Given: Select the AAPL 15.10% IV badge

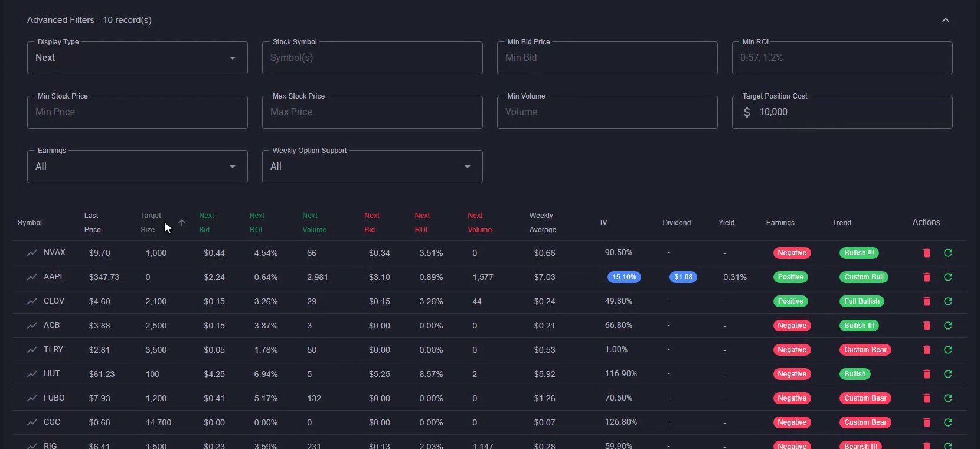Looking at the screenshot, I should (624, 277).
